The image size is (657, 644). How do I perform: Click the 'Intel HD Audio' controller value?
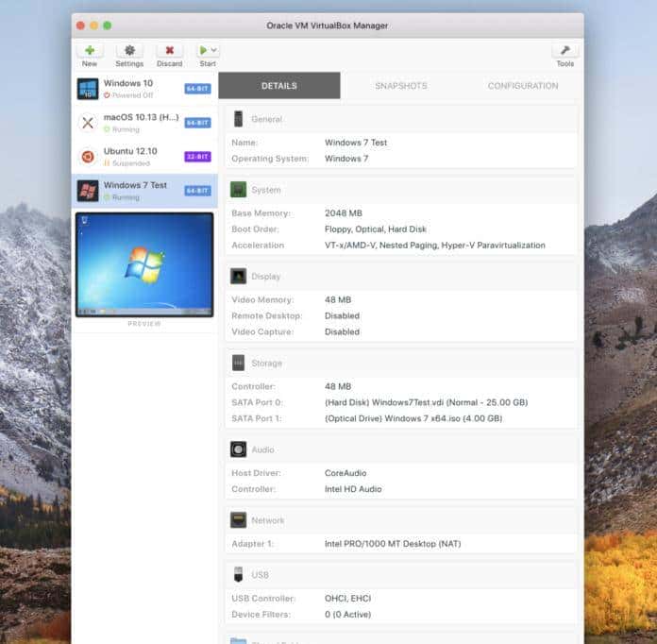tap(353, 489)
